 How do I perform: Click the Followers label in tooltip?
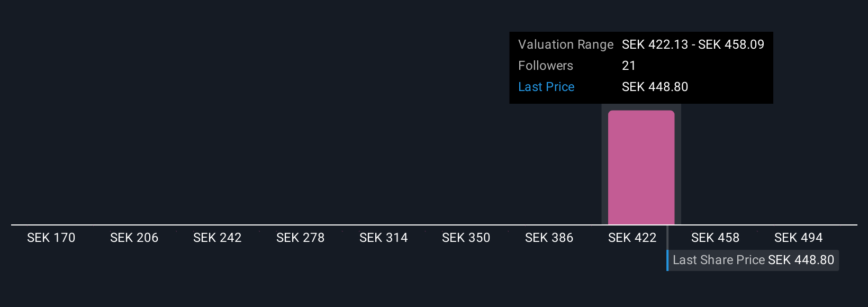tap(546, 66)
